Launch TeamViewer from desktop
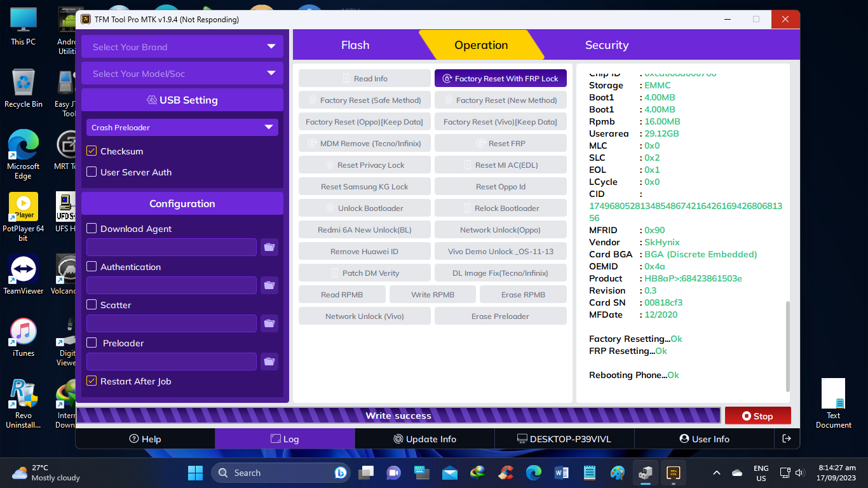This screenshot has width=868, height=488. [24, 275]
